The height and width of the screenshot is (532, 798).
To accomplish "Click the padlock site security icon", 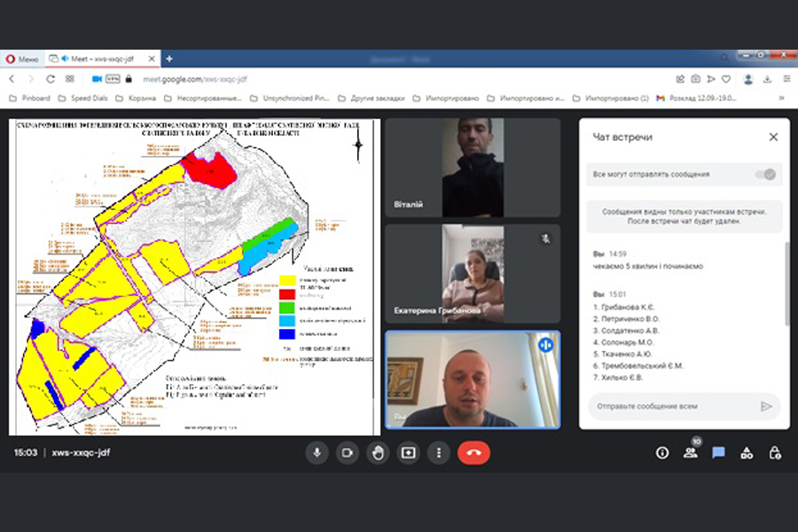I will 129,79.
